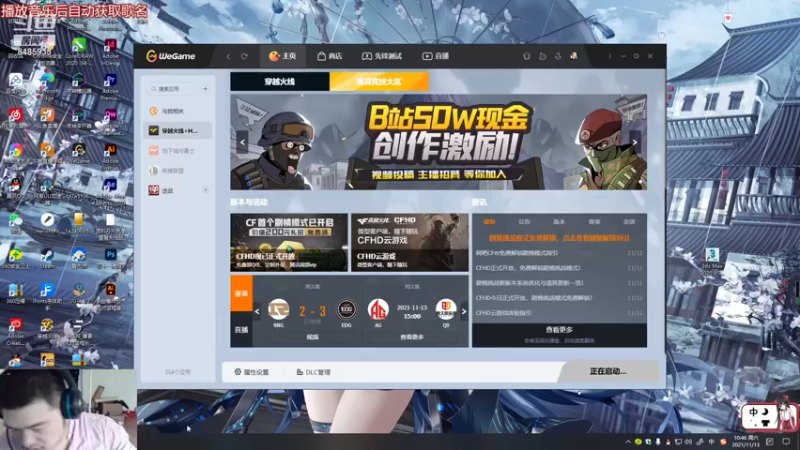The height and width of the screenshot is (450, 800).
Task: Select 英雄联盟 in sidebar
Action: [178, 170]
